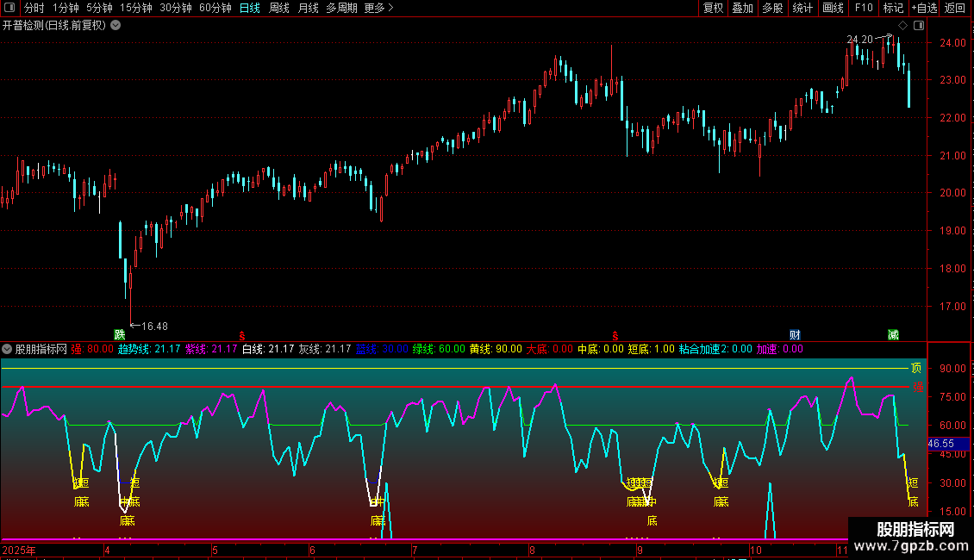The width and height of the screenshot is (974, 560).
Task: Open the indicator menu circle beside 股朋指标网
Action: (7, 349)
